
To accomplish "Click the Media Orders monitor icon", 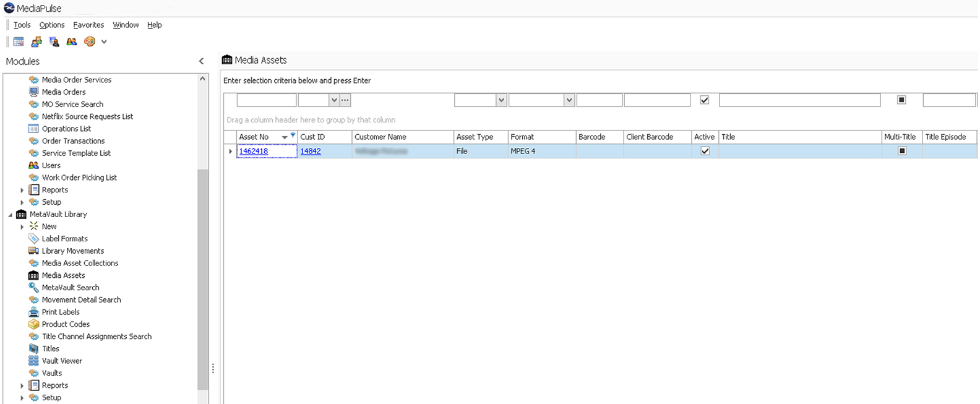I will (34, 92).
